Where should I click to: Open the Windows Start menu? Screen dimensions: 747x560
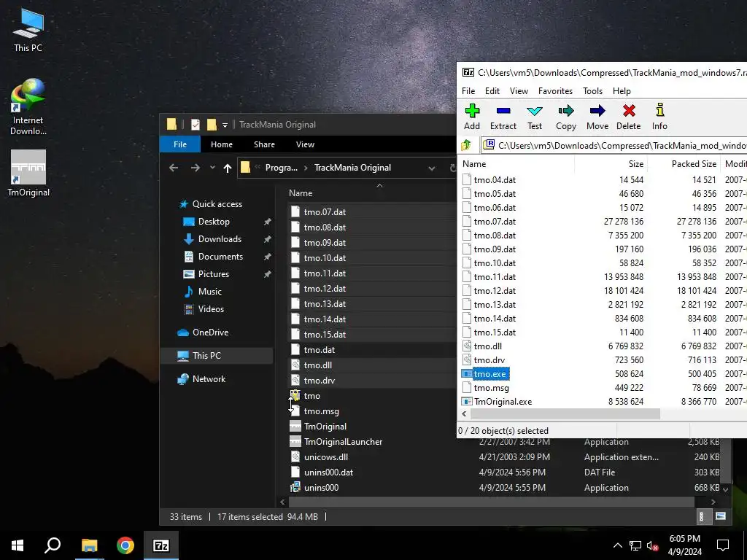18,545
